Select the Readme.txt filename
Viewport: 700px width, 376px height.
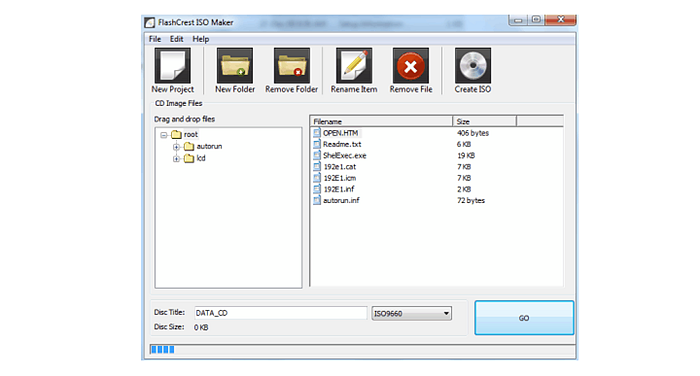pyautogui.click(x=342, y=144)
